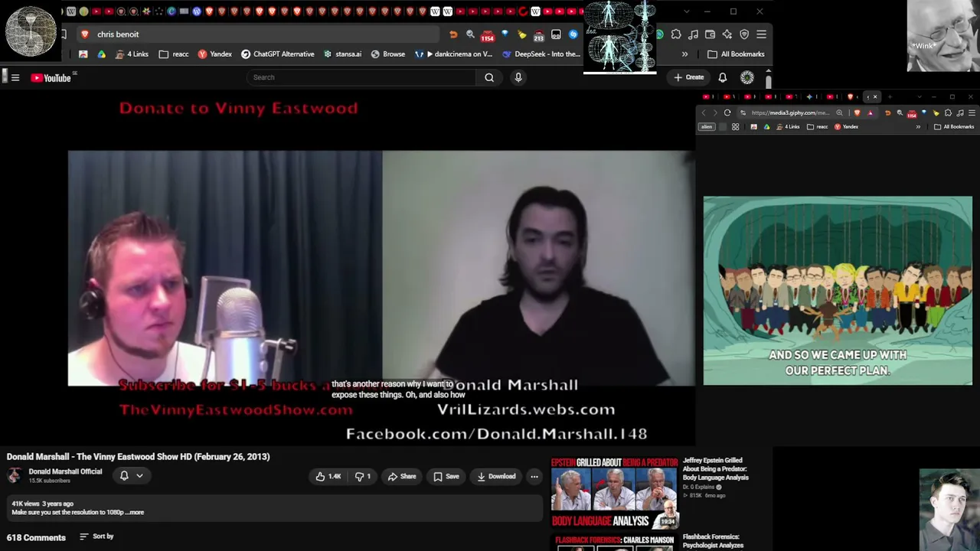The image size is (980, 551).
Task: Open the three-dot more actions menu under the video
Action: click(x=534, y=477)
